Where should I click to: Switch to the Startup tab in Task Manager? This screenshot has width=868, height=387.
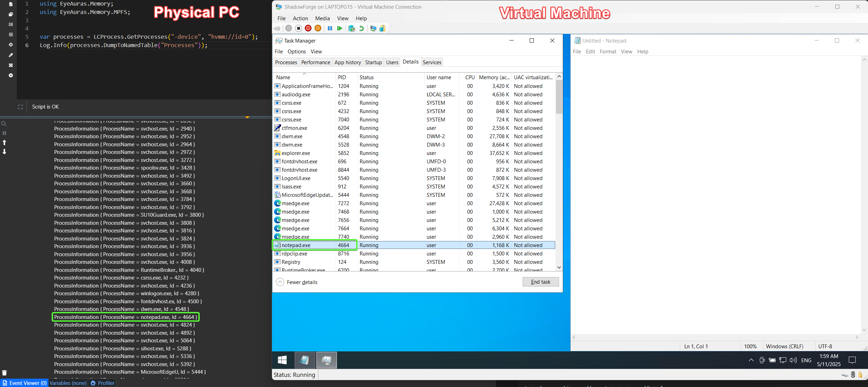[x=373, y=62]
